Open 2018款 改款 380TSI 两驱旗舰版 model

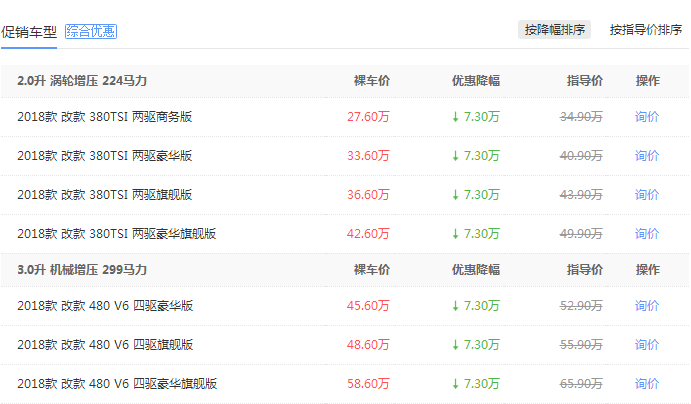click(x=104, y=195)
